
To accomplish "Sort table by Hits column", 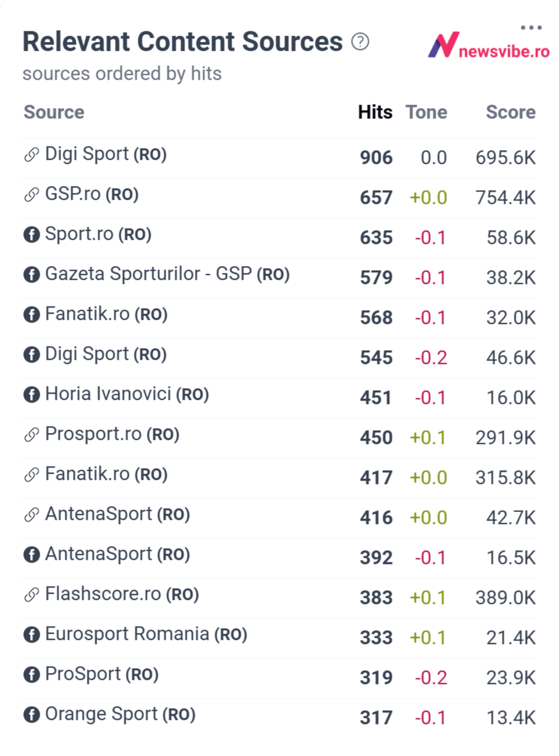I will (x=375, y=112).
